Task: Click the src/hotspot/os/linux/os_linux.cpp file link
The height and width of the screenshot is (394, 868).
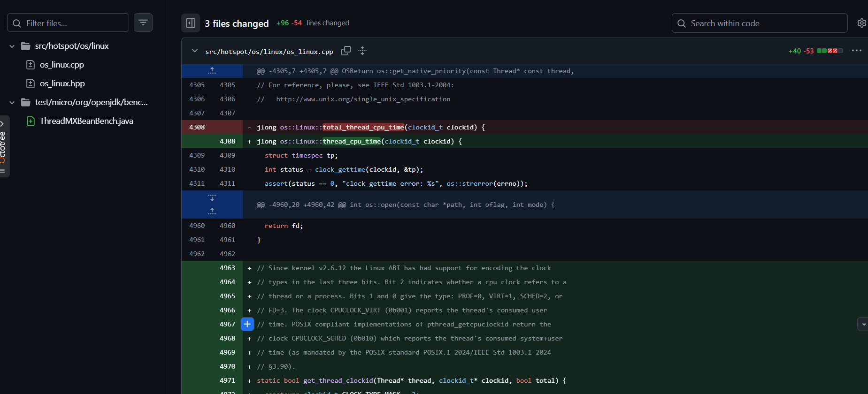Action: click(269, 52)
